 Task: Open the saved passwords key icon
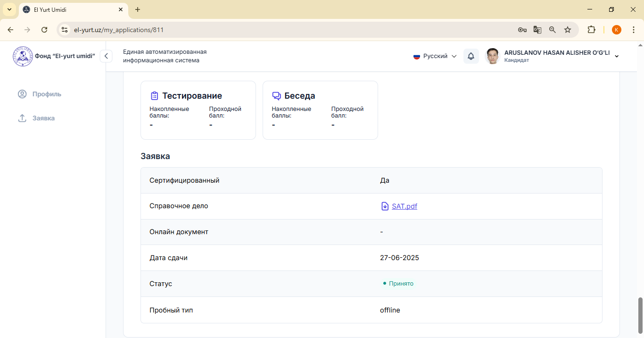(522, 30)
